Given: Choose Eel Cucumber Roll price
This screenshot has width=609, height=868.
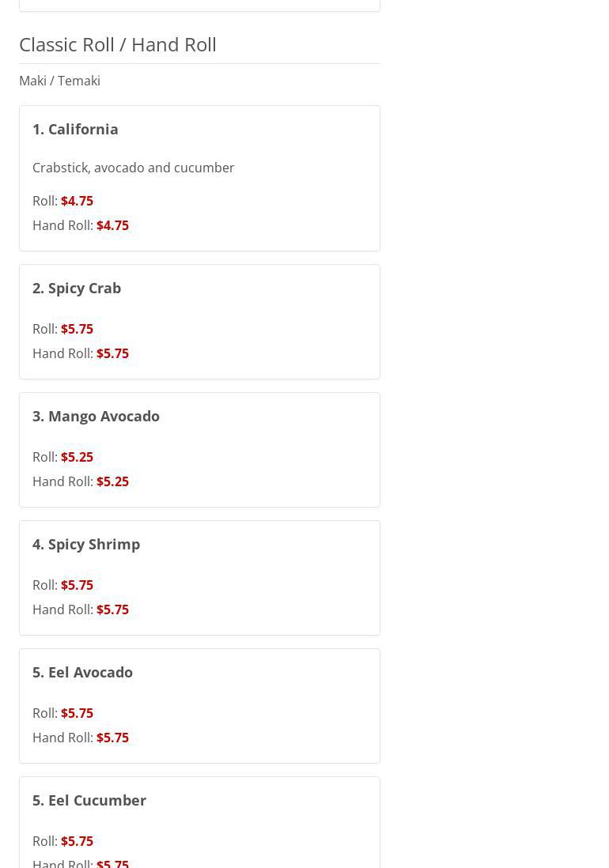Looking at the screenshot, I should pyautogui.click(x=77, y=841).
